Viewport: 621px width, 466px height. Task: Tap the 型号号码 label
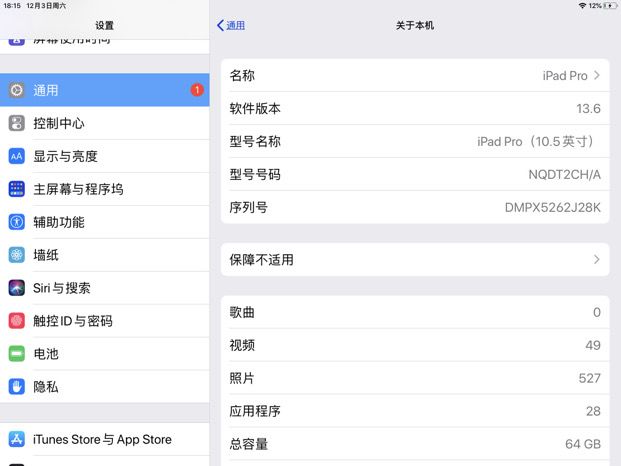coord(255,175)
